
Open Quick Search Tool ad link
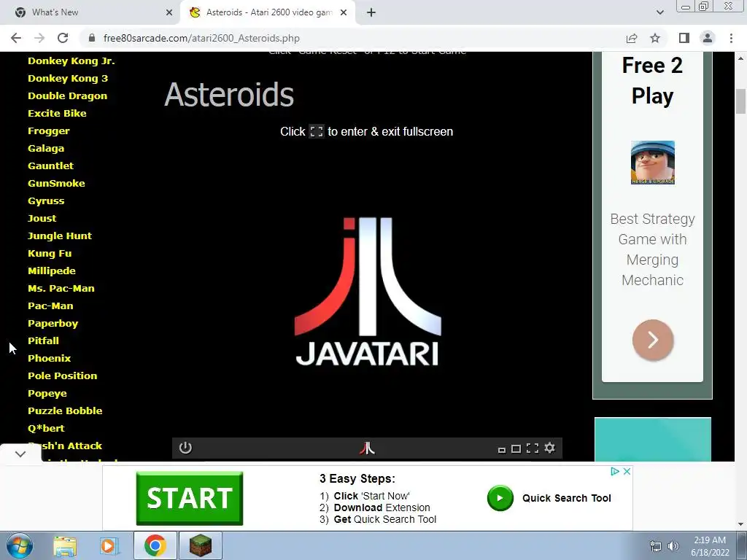[566, 498]
